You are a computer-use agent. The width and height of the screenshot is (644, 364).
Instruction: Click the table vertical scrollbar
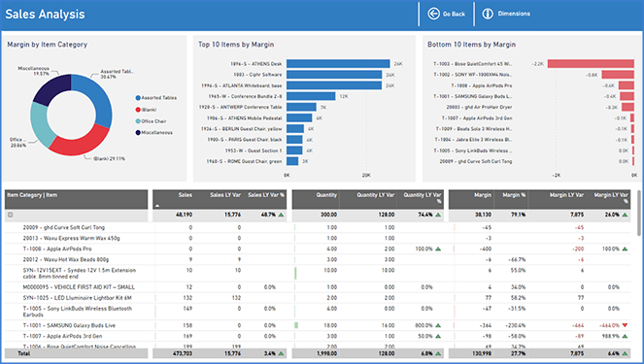[639, 214]
